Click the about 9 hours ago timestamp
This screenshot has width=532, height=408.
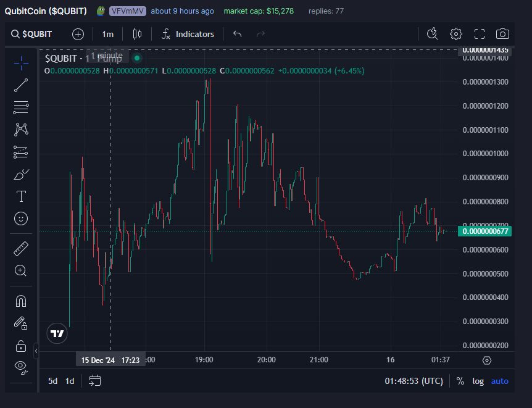coord(183,11)
